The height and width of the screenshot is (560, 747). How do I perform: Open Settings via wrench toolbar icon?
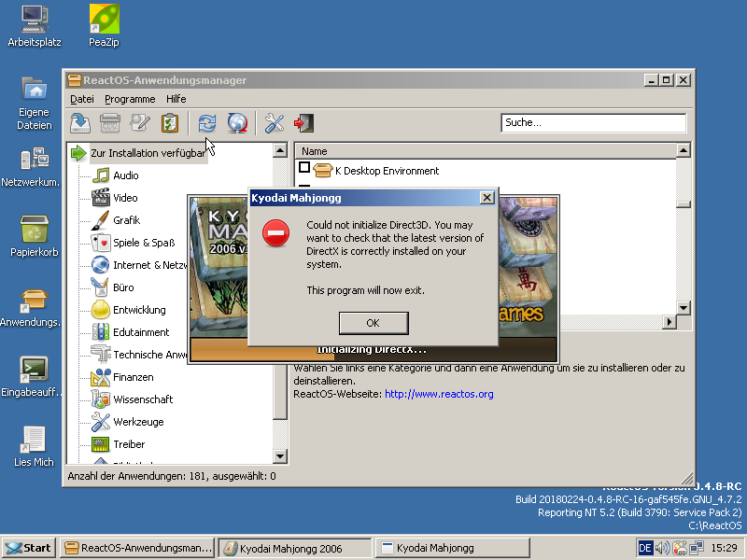click(275, 123)
